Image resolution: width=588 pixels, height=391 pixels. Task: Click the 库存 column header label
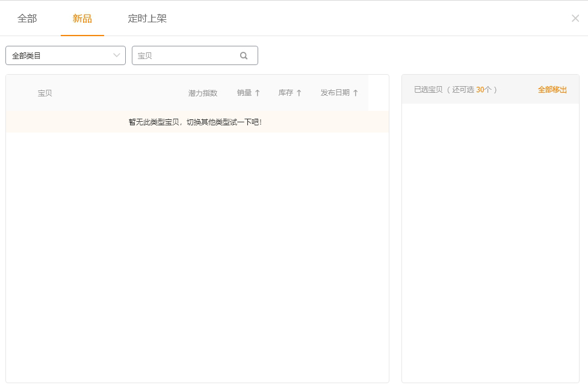[x=286, y=93]
